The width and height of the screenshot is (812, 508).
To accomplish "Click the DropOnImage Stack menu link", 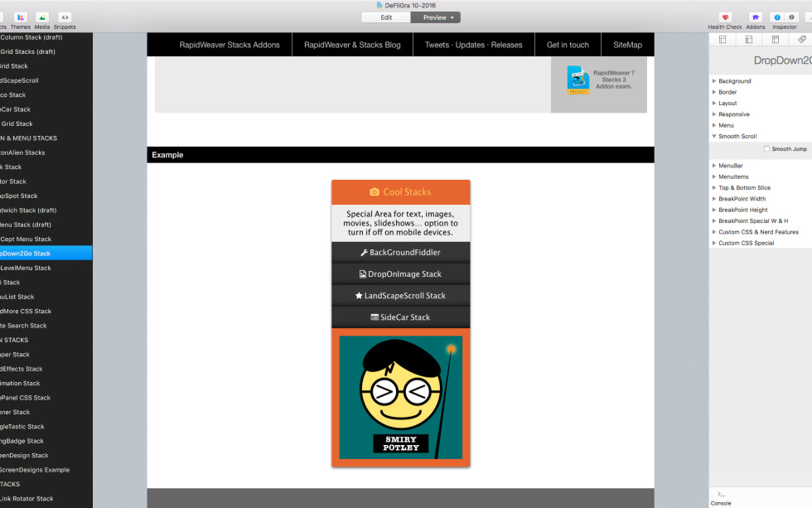I will [x=401, y=274].
